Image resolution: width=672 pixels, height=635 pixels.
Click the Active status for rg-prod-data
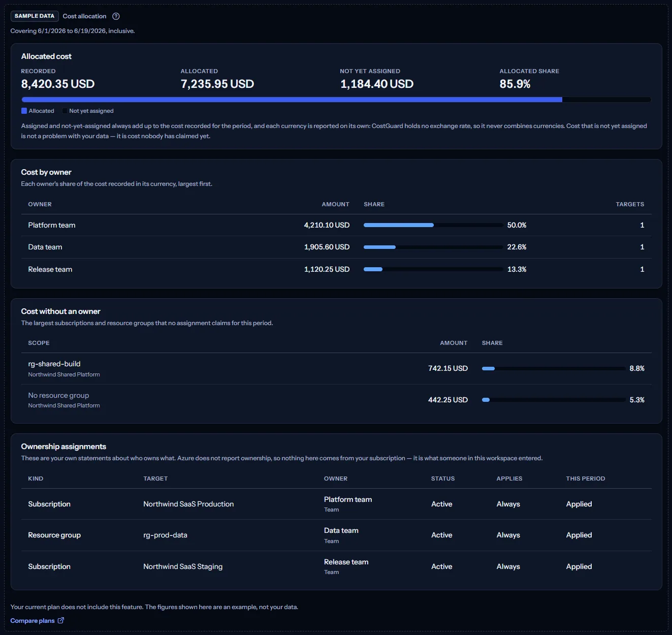442,535
